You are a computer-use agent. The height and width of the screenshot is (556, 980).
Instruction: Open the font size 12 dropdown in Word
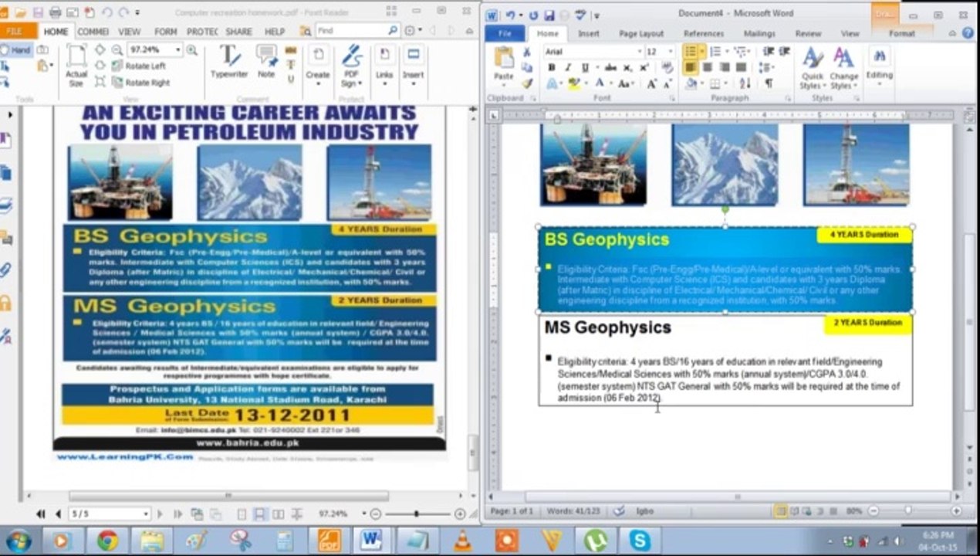pos(670,51)
